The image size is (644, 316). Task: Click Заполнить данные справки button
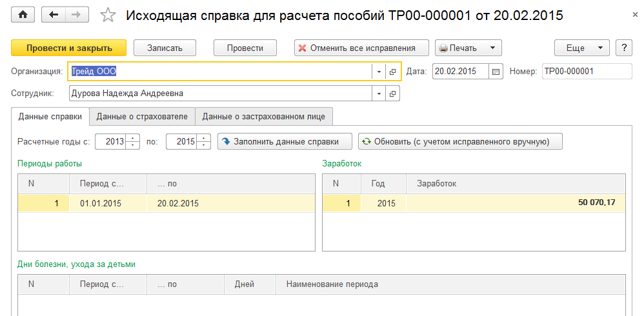click(x=285, y=142)
